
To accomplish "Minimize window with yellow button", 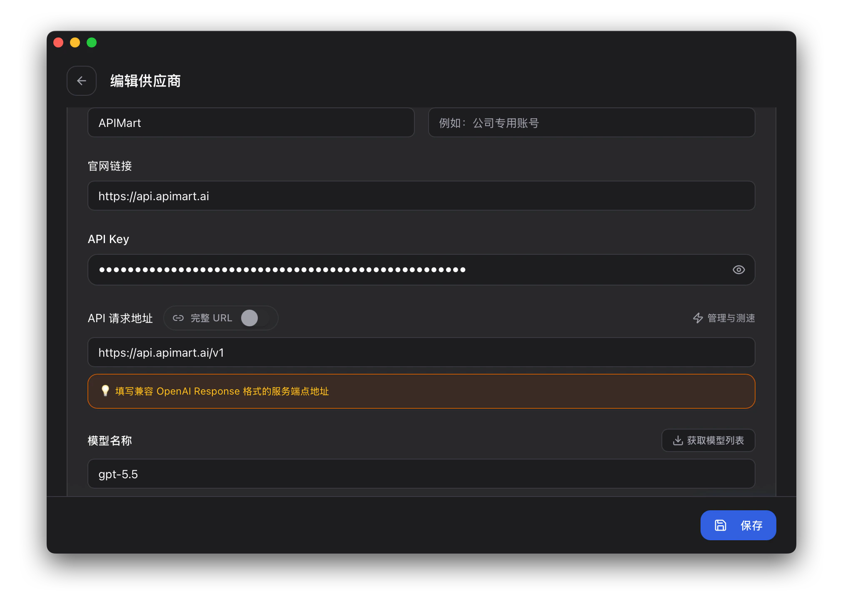I will (x=75, y=42).
